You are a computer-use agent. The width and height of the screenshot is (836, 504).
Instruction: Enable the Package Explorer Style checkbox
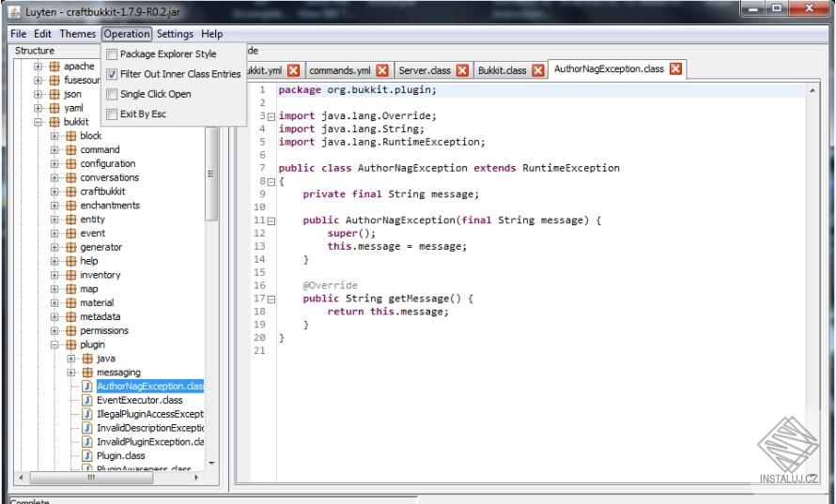(x=112, y=54)
